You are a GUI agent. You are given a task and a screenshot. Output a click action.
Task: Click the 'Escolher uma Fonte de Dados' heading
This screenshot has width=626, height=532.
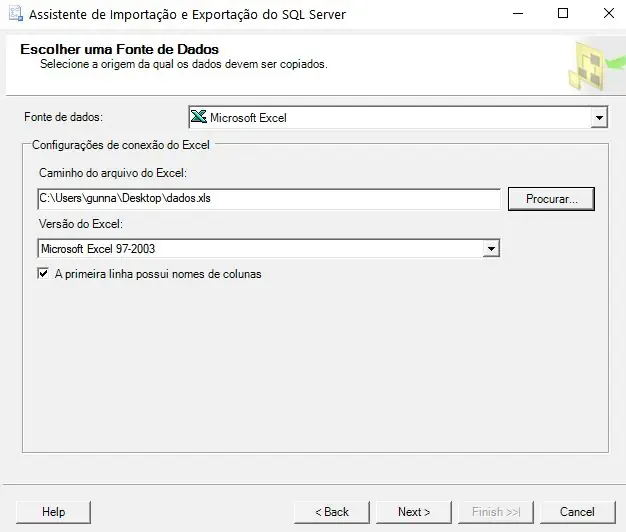pyautogui.click(x=119, y=49)
